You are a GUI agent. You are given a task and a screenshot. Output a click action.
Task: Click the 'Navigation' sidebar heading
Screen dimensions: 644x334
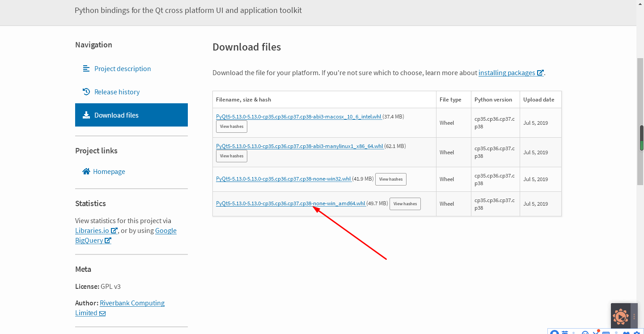pyautogui.click(x=93, y=45)
